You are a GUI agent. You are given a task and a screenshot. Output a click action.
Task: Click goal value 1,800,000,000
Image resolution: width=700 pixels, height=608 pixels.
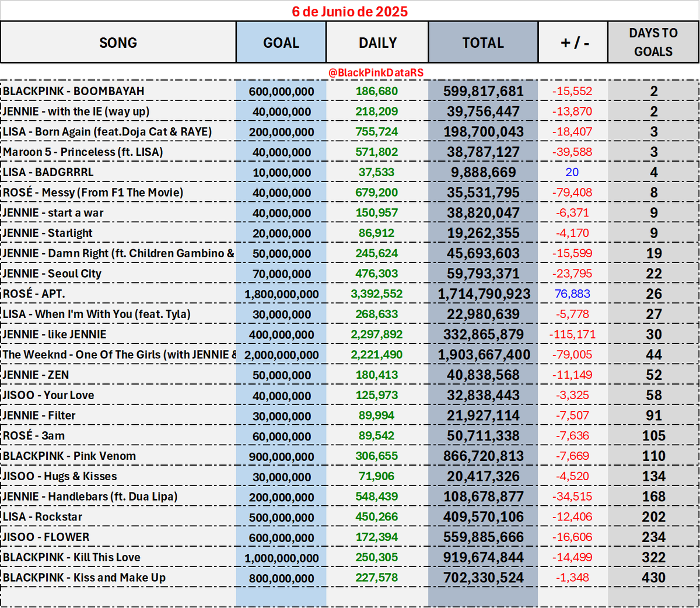point(282,294)
